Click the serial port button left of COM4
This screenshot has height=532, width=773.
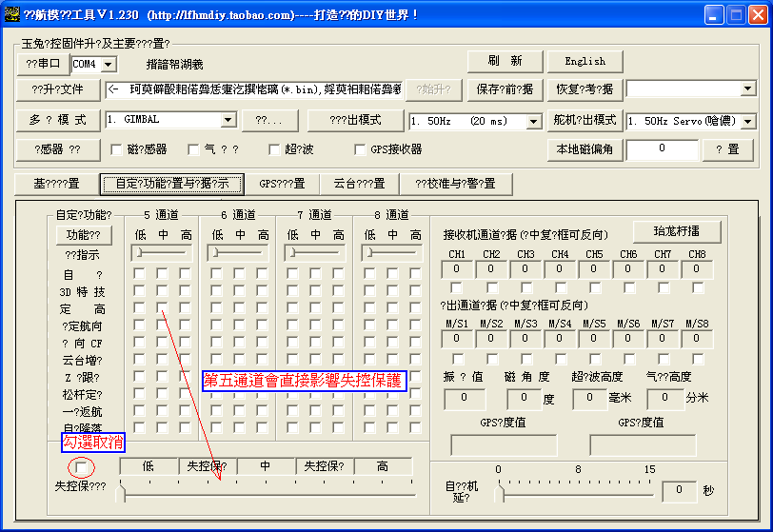tap(44, 64)
